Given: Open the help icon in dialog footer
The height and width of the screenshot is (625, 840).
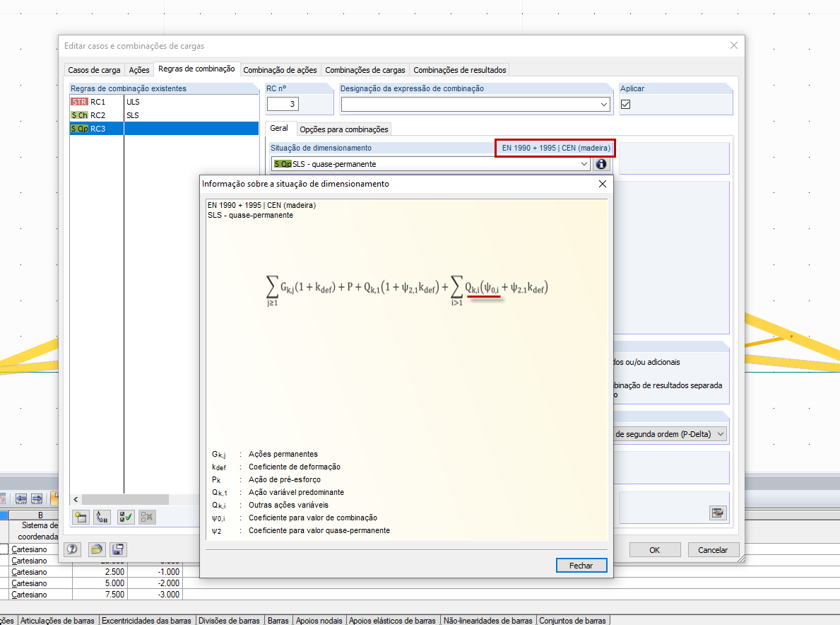Looking at the screenshot, I should pos(72,549).
